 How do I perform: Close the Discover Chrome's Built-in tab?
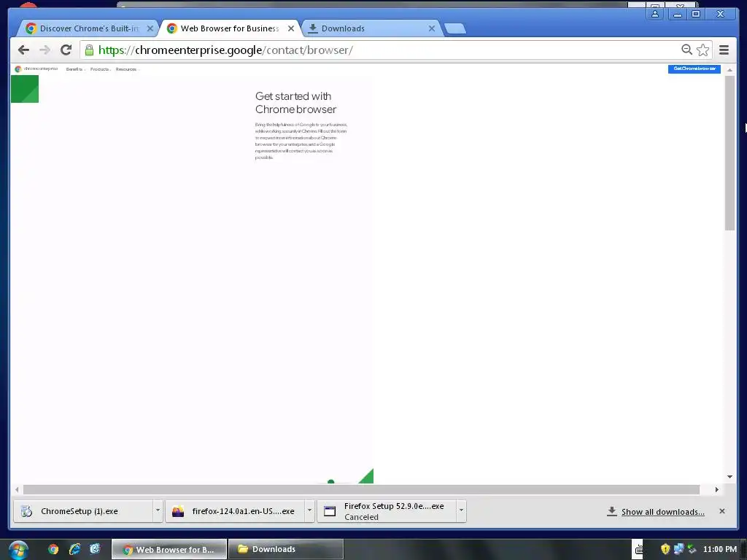point(150,28)
